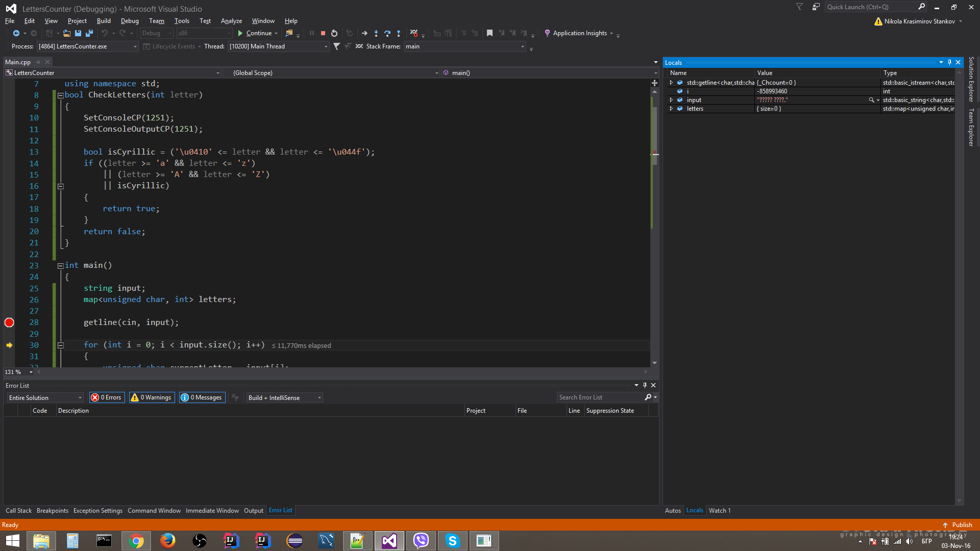Screen dimensions: 980x551
Task: Click the Step Over icon
Action: coord(387,33)
